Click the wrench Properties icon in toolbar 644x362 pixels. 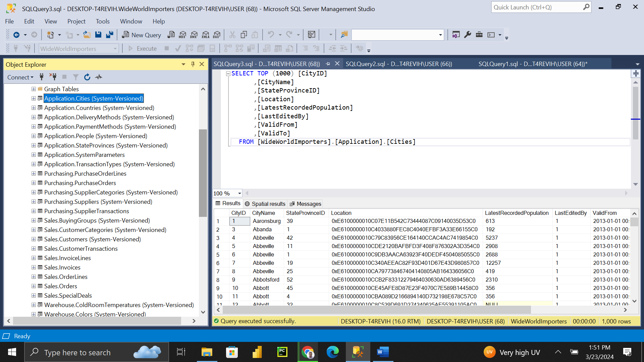(468, 35)
